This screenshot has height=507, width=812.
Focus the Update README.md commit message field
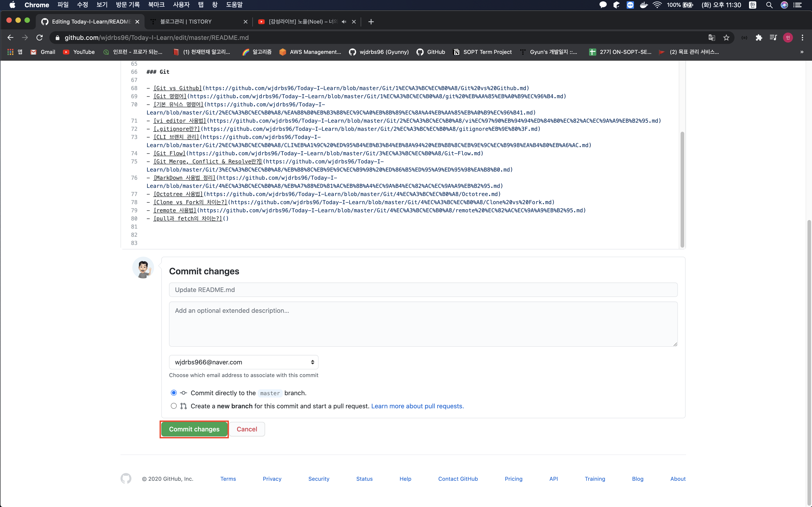[423, 290]
